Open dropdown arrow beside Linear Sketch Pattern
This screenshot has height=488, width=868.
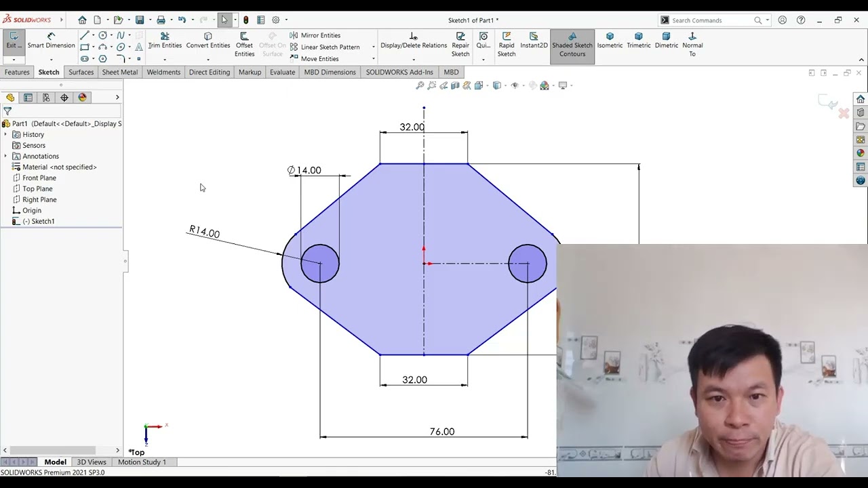[374, 47]
